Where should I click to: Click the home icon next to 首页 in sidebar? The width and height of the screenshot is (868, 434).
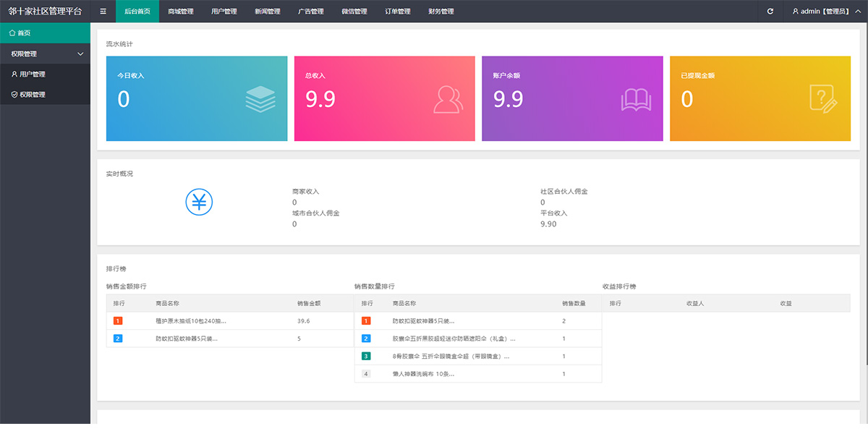(x=13, y=33)
